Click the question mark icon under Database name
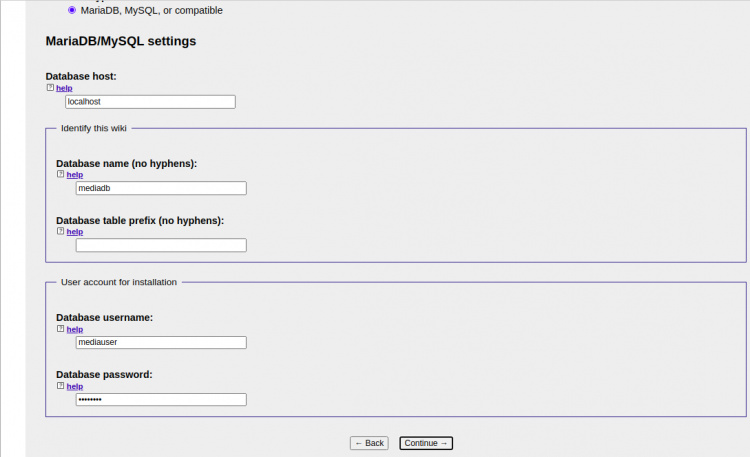The image size is (750, 457). (60, 174)
